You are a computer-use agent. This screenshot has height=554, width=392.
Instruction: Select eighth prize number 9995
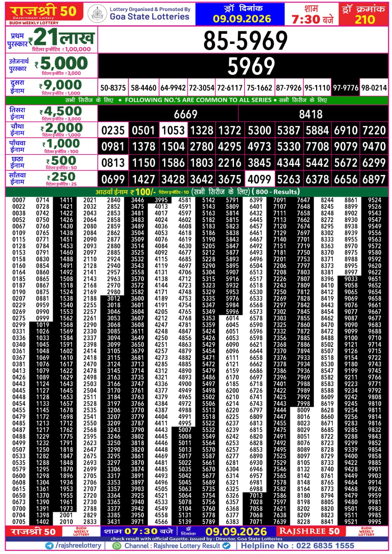(x=375, y=522)
